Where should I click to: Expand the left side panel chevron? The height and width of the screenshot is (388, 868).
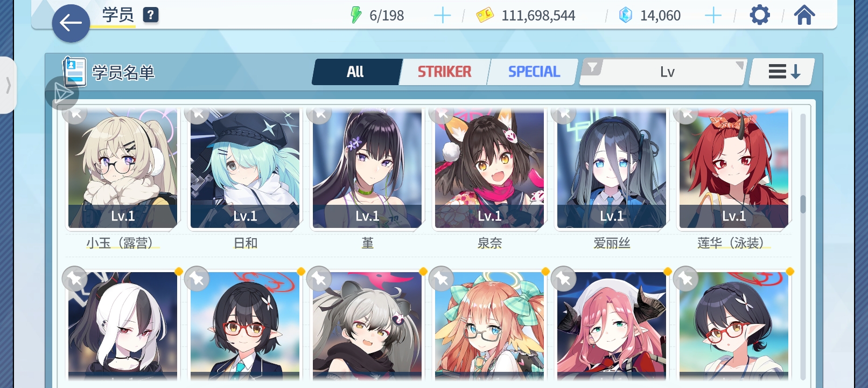point(8,85)
